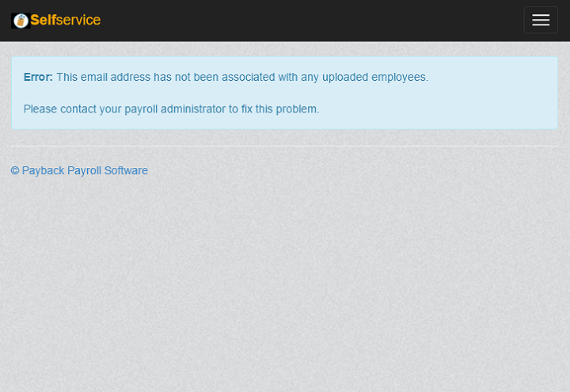The image size is (570, 392).
Task: Click the bold 'Error:' label
Action: coord(38,78)
